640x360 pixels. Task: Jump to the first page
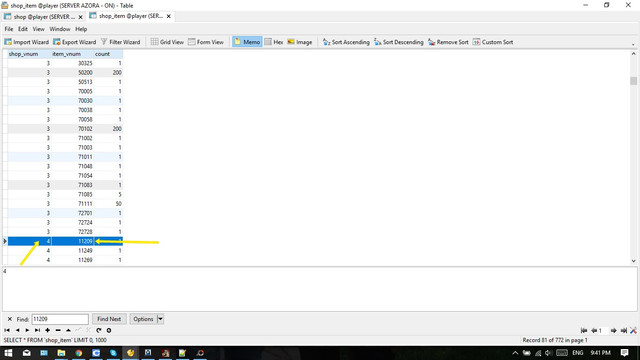[x=584, y=331]
